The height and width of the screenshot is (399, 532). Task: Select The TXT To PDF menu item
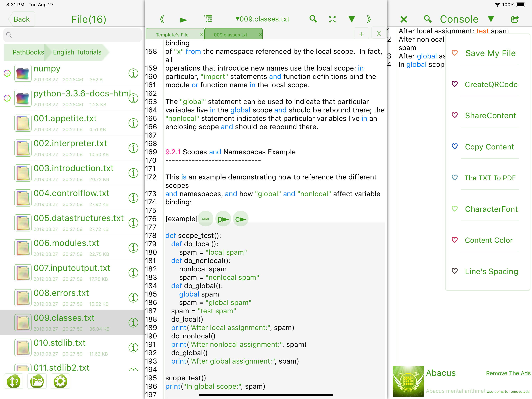pyautogui.click(x=490, y=178)
